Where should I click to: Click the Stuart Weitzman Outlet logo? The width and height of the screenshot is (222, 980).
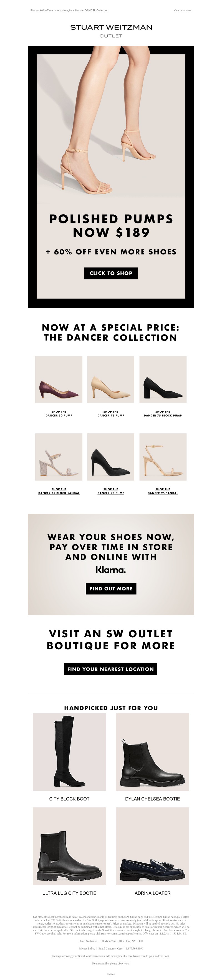point(111,31)
